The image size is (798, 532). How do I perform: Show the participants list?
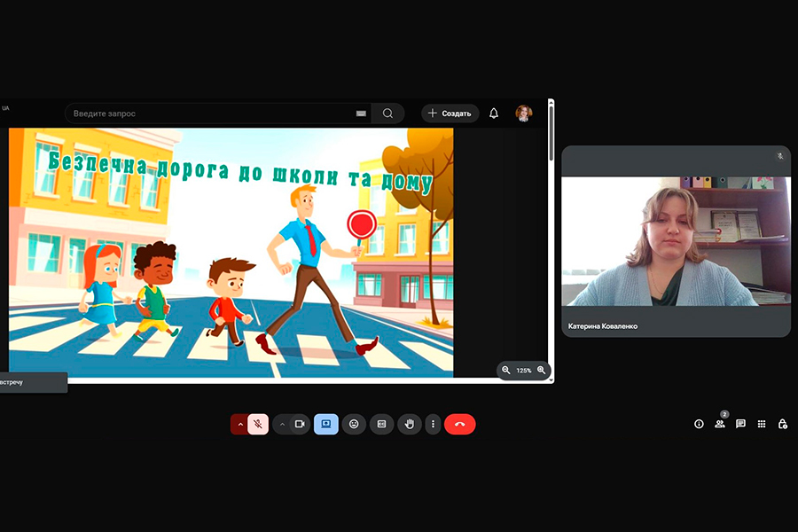[720, 425]
